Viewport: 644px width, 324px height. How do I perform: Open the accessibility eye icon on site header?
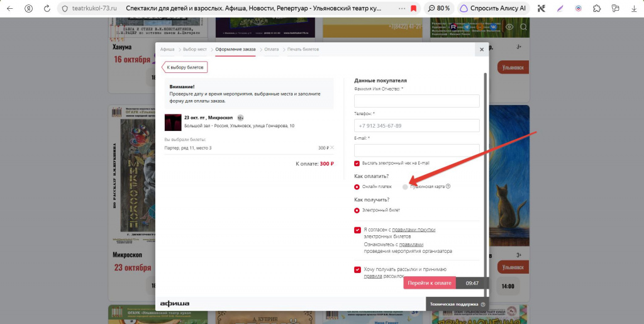click(x=509, y=27)
